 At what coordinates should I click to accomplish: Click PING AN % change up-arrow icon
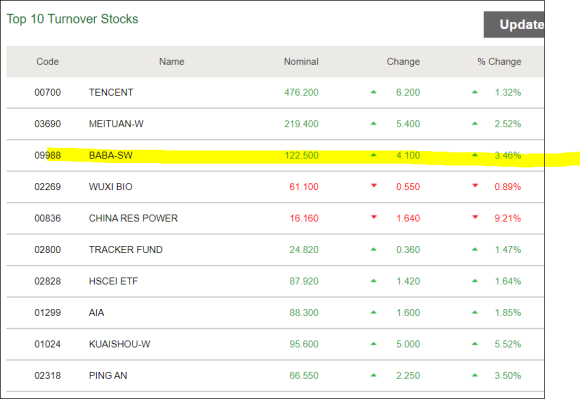pyautogui.click(x=475, y=375)
